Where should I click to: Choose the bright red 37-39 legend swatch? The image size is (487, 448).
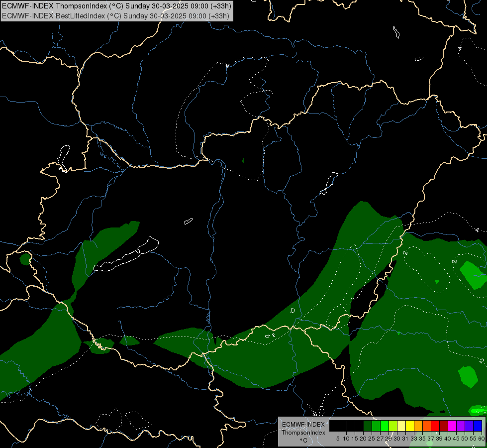[x=435, y=426]
